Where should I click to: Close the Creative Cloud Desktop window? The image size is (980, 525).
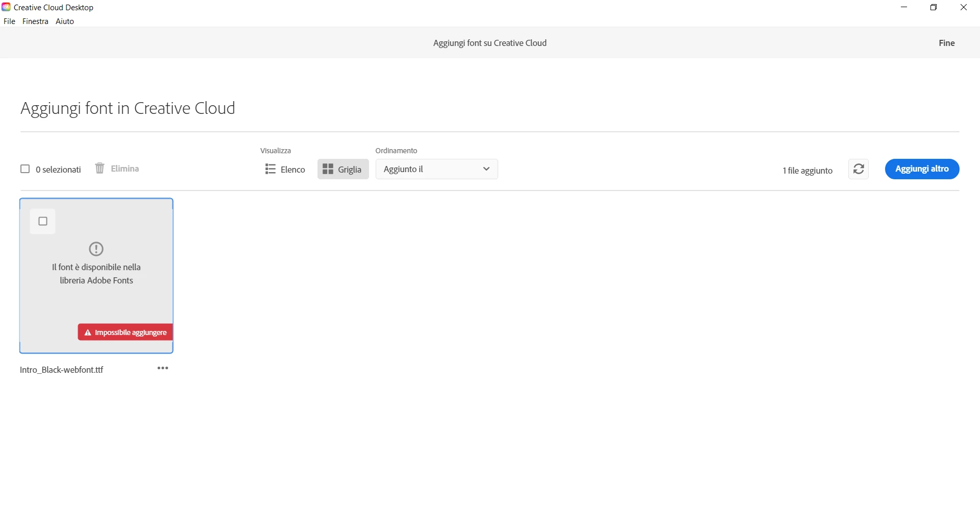tap(964, 7)
